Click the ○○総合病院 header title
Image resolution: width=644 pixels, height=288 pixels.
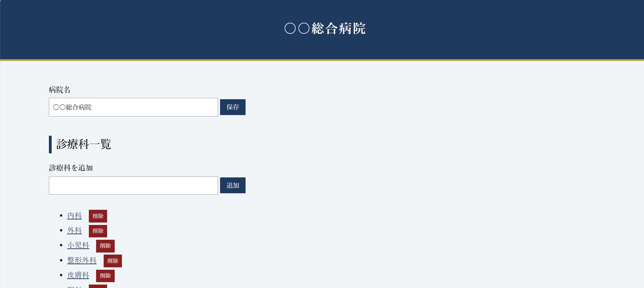tap(325, 29)
